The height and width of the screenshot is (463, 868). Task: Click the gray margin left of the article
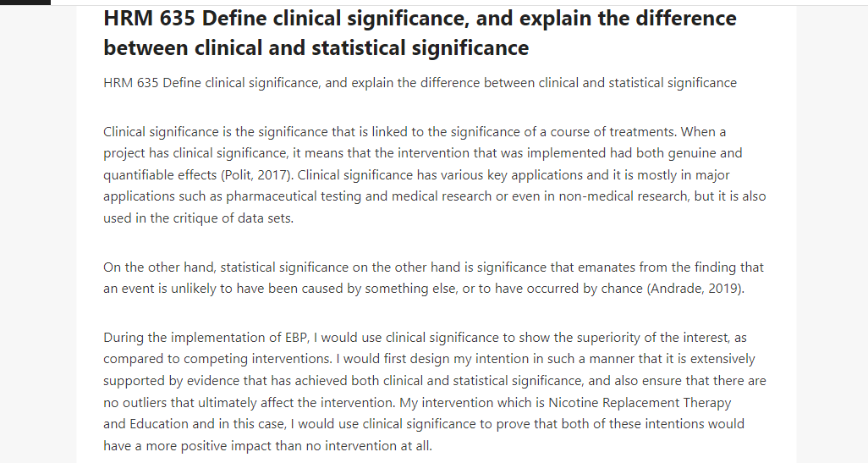click(38, 233)
